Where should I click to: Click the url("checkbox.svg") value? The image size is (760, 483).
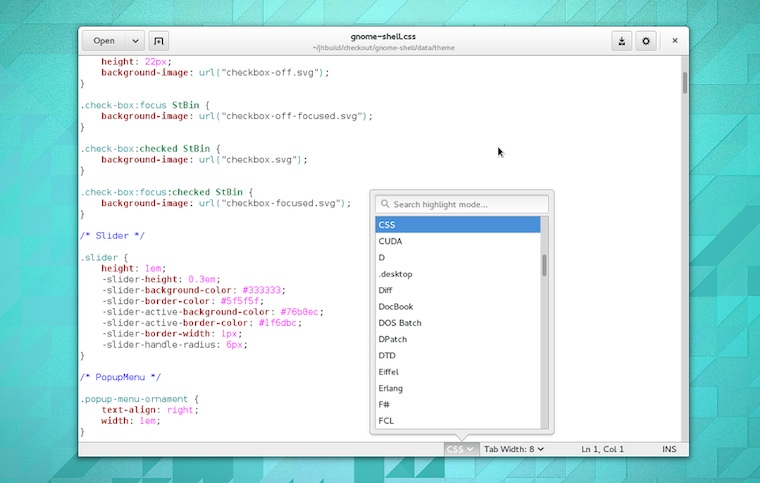point(251,160)
